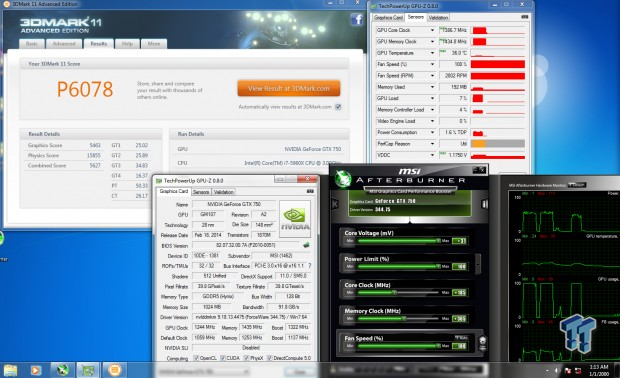Toggle the DirectCompute 5.0 checkbox

pyautogui.click(x=269, y=358)
